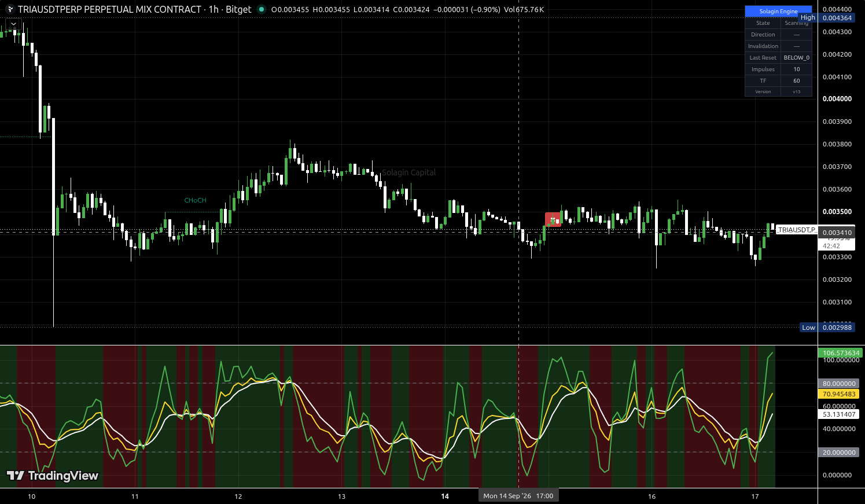Click the Direction label cell

(x=763, y=35)
